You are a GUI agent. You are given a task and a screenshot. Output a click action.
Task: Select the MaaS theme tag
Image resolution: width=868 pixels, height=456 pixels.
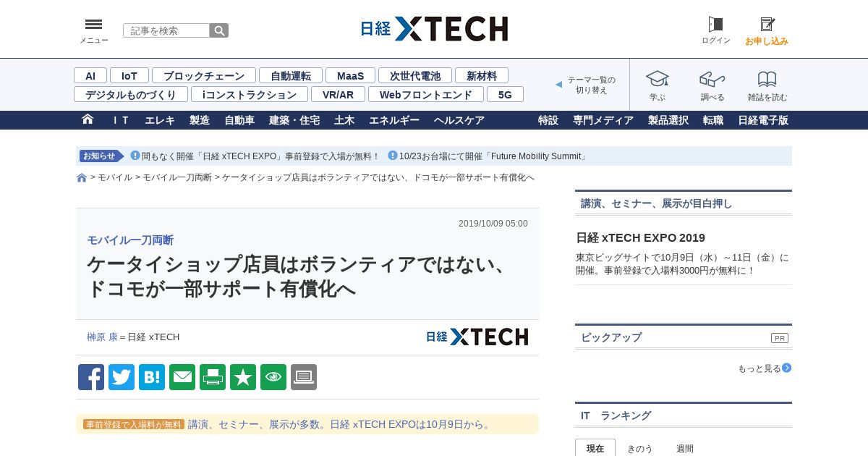click(351, 75)
